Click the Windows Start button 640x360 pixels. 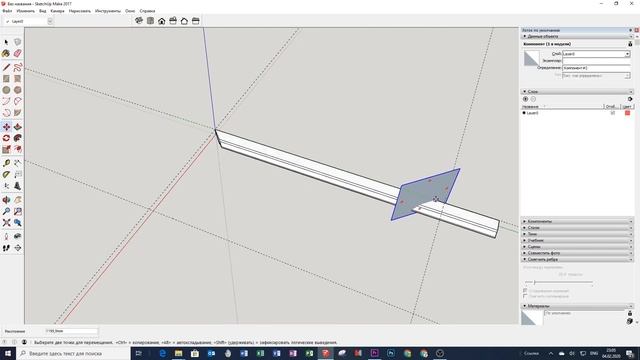(7, 353)
